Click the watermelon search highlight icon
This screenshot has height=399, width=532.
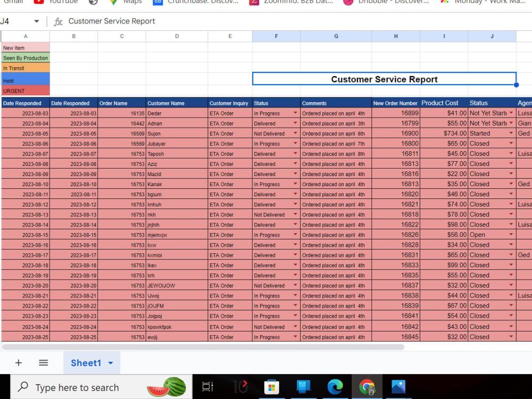pyautogui.click(x=167, y=387)
